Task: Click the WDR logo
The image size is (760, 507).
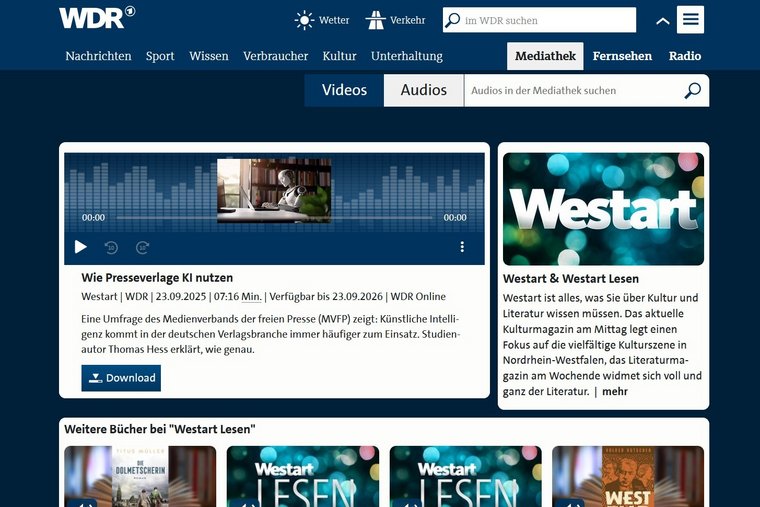Action: point(97,18)
